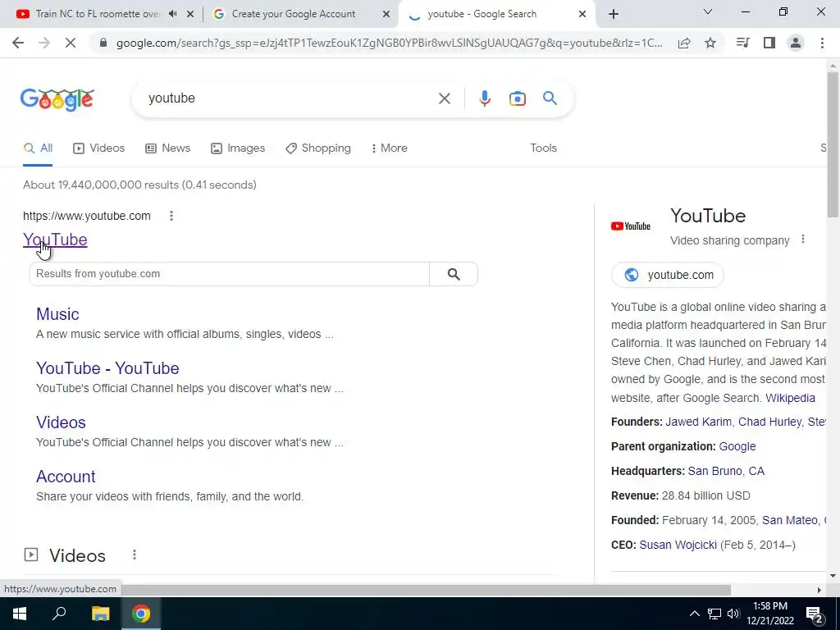Screen dimensions: 840x630
Task: Open Susan Wojcicki CEO link
Action: click(x=678, y=545)
